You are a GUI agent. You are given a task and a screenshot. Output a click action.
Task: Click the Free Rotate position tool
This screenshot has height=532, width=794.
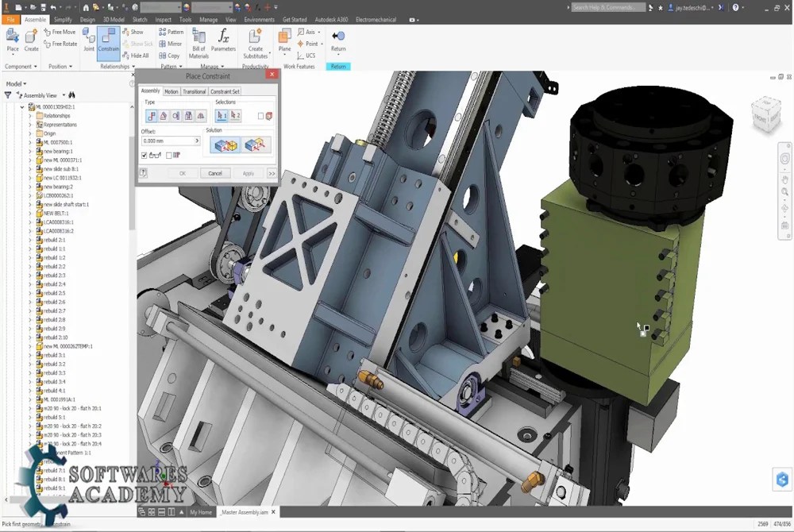61,43
